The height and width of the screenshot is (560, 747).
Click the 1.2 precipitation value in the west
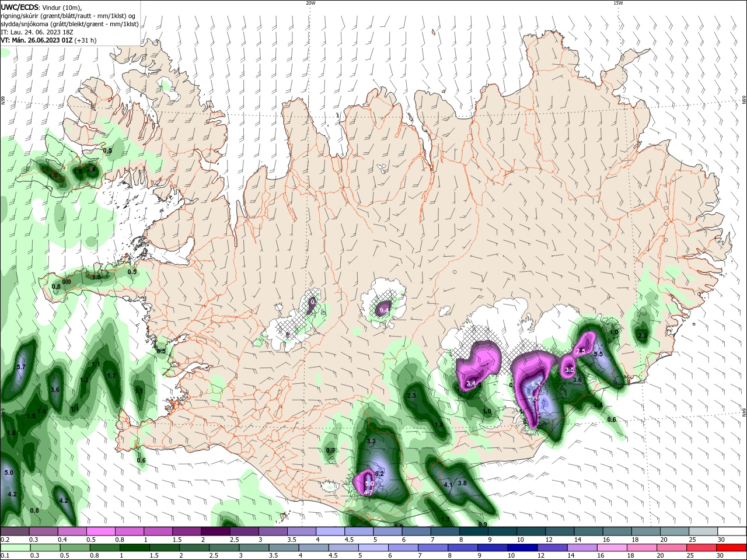tap(84, 380)
